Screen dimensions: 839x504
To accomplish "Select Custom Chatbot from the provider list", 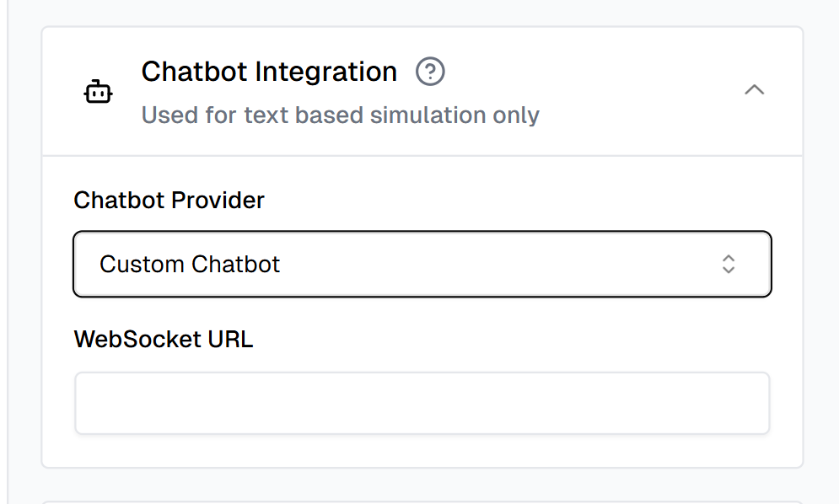I will tap(422, 264).
